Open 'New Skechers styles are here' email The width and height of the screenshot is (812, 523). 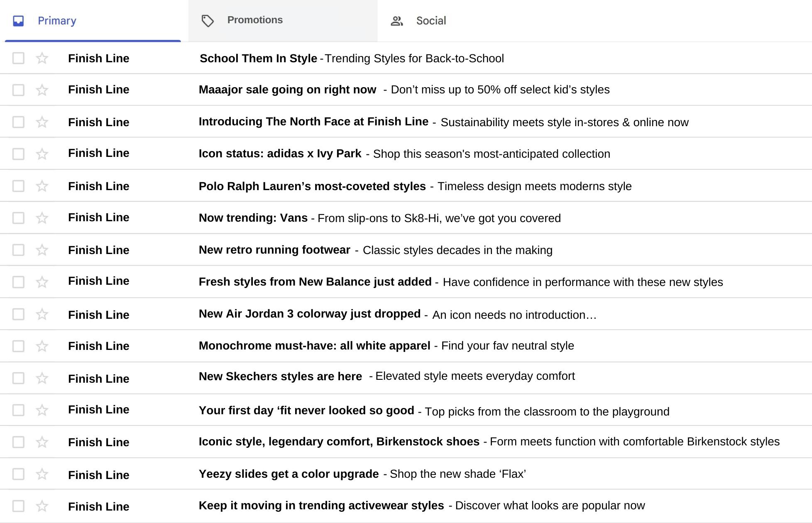(x=280, y=376)
